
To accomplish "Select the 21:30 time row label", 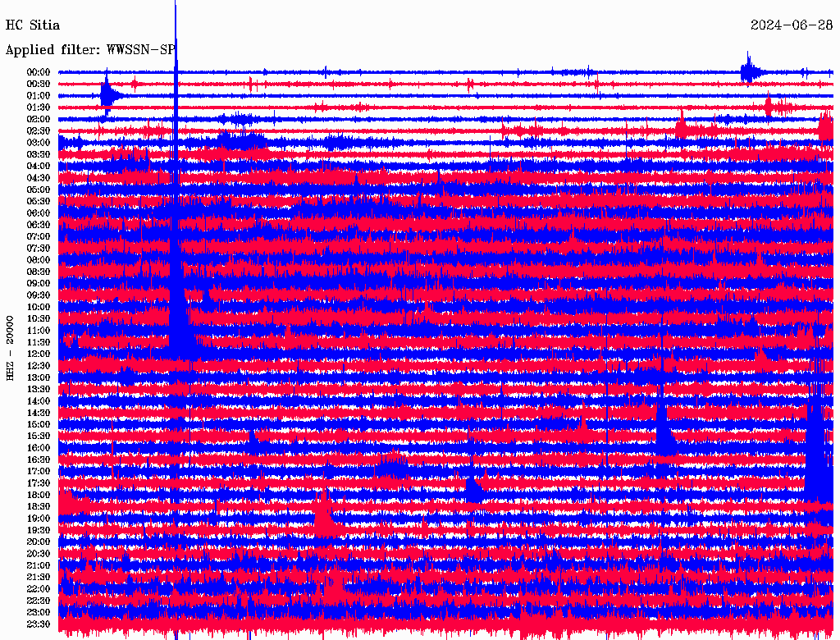I will (x=39, y=578).
